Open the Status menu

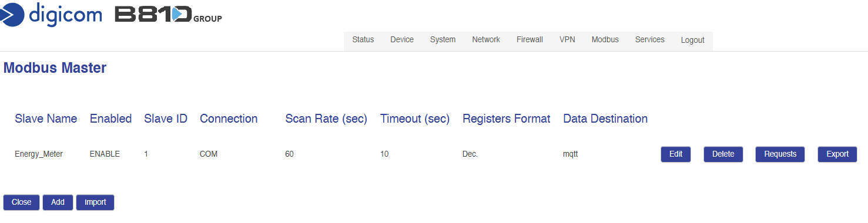[x=363, y=40]
